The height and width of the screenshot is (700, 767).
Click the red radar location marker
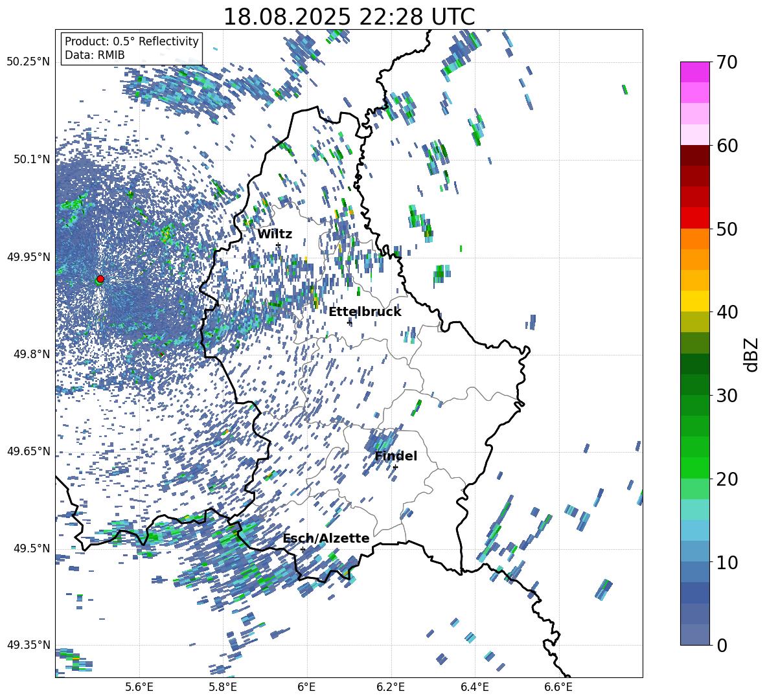click(100, 279)
